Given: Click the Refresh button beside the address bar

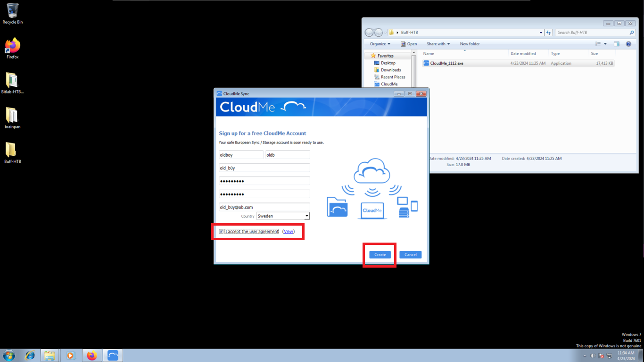Looking at the screenshot, I should 548,33.
